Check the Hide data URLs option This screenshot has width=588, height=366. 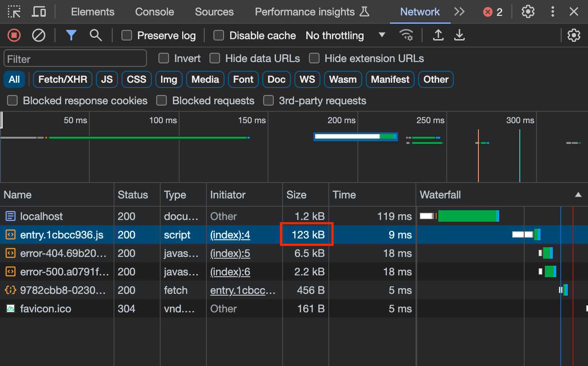pos(215,58)
